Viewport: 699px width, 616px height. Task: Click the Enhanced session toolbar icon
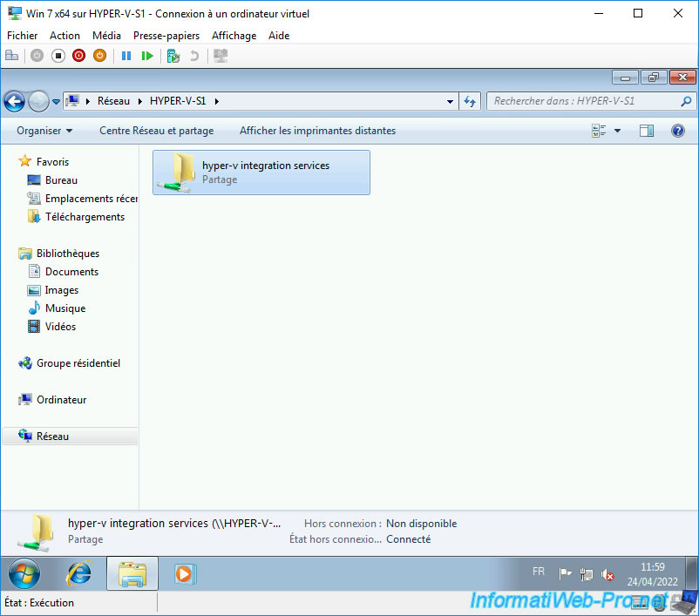click(x=221, y=56)
